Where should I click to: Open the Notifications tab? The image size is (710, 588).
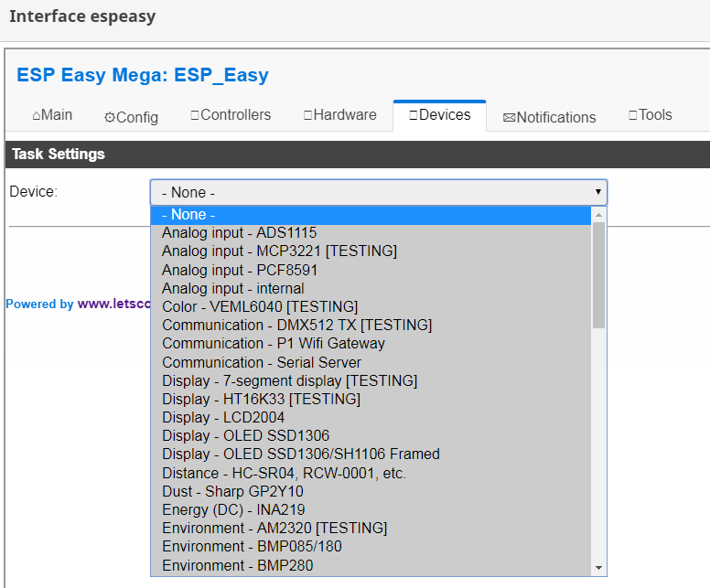549,118
